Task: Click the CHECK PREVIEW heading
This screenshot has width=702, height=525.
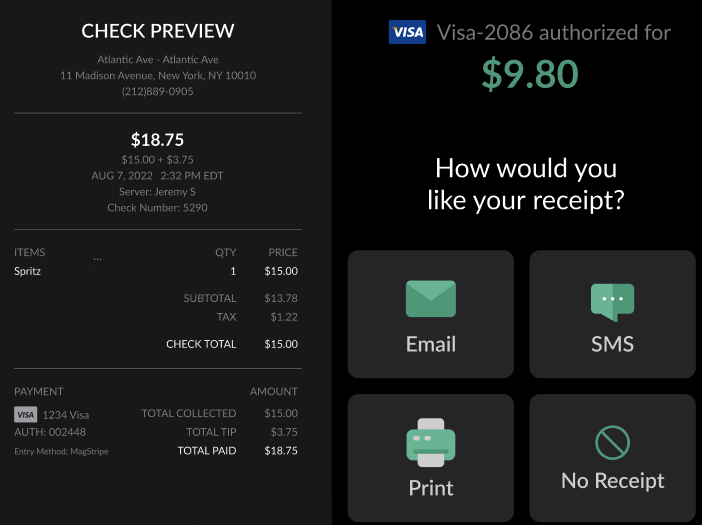Action: click(x=158, y=31)
